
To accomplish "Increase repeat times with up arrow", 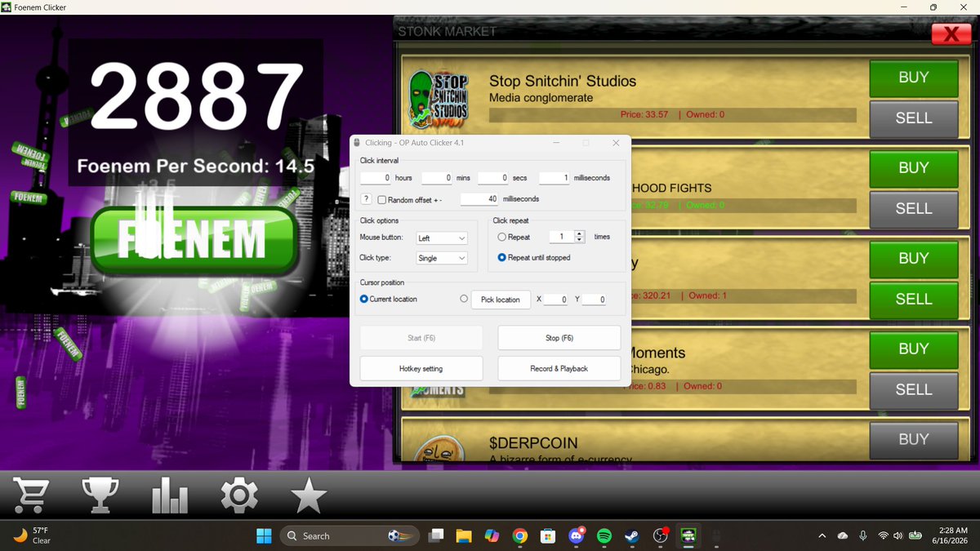I will 580,233.
